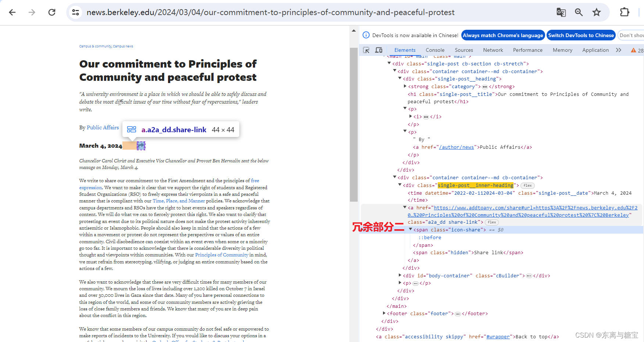Click the March 4, 2024 date text
The image size is (644, 342).
tap(101, 146)
